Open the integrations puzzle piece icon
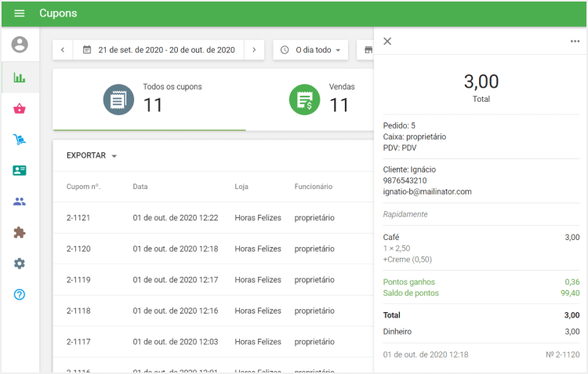This screenshot has width=588, height=374. click(20, 233)
